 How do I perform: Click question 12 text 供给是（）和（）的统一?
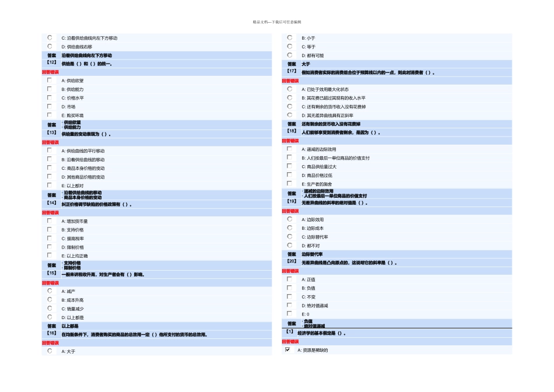tap(86, 64)
